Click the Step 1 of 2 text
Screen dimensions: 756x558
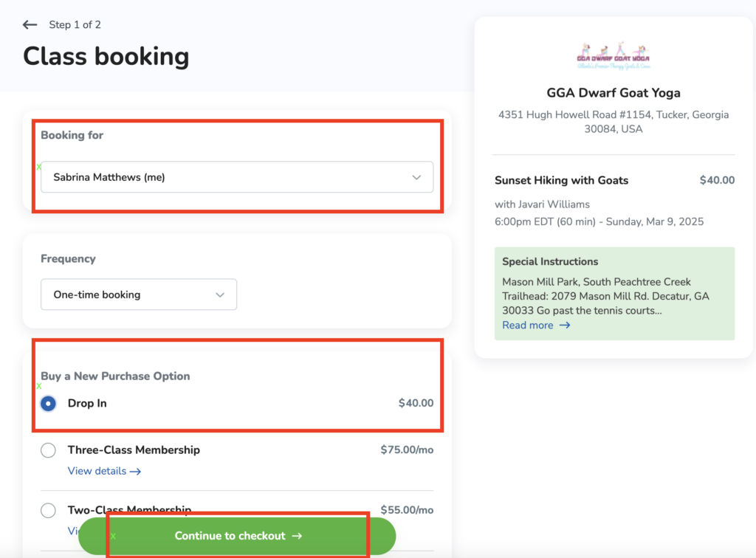pyautogui.click(x=75, y=24)
